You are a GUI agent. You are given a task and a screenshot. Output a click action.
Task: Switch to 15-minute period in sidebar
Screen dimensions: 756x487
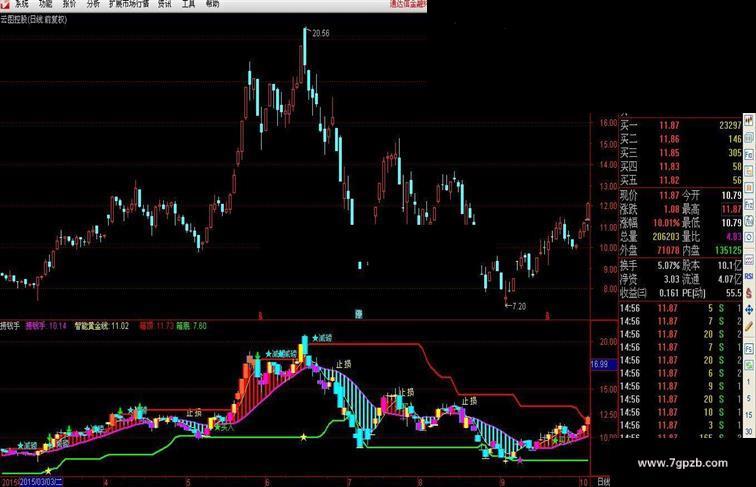coord(749,415)
